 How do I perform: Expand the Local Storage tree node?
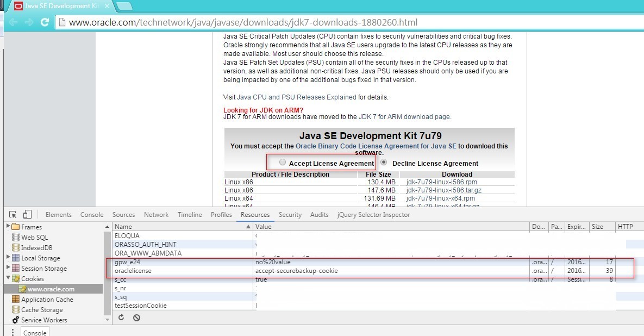tap(8, 258)
